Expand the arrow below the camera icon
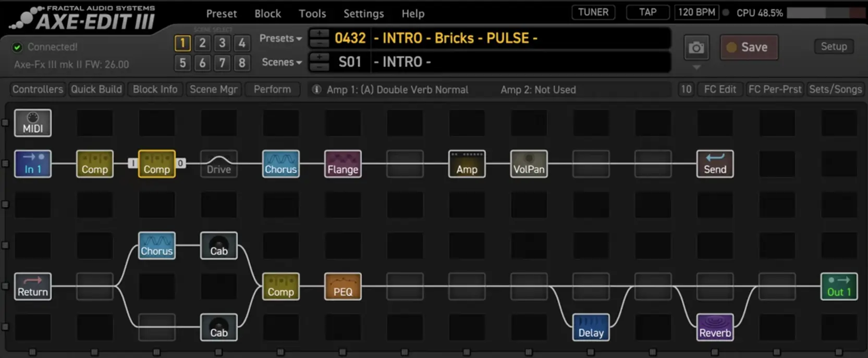This screenshot has height=358, width=868. click(696, 68)
